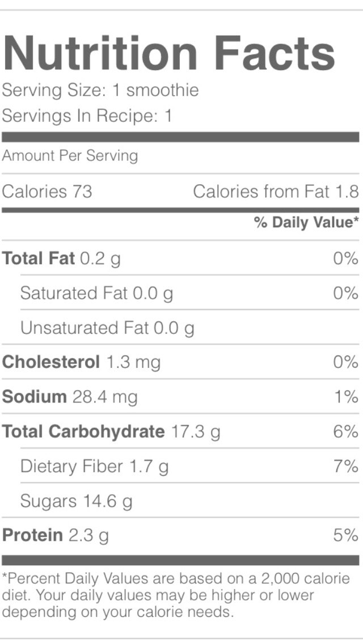Select the Serving Size: 1 smoothie line

pos(100,90)
